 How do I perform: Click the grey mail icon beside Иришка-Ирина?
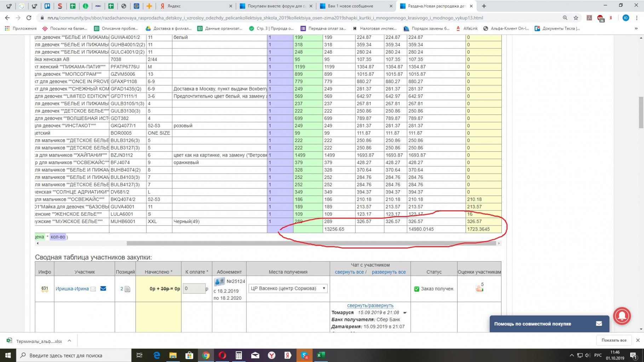(x=93, y=289)
